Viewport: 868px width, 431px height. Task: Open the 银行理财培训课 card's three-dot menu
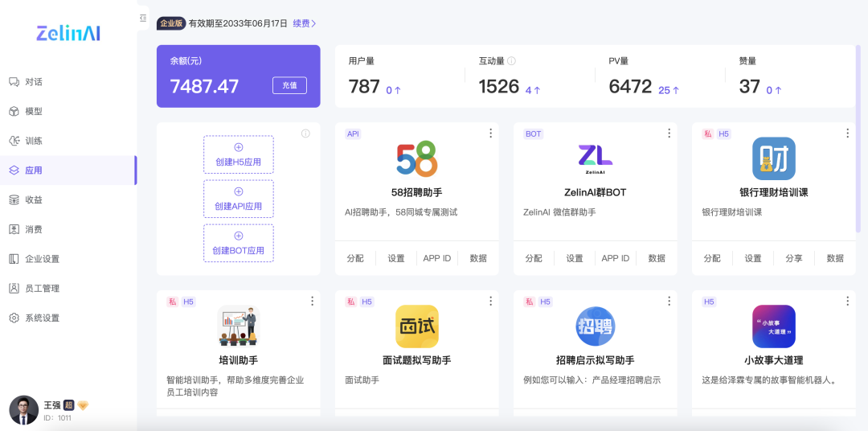(847, 133)
